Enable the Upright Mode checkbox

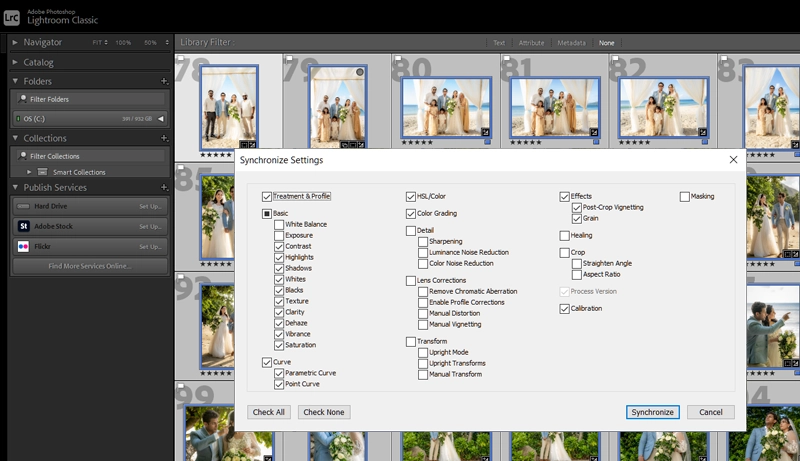pyautogui.click(x=423, y=352)
